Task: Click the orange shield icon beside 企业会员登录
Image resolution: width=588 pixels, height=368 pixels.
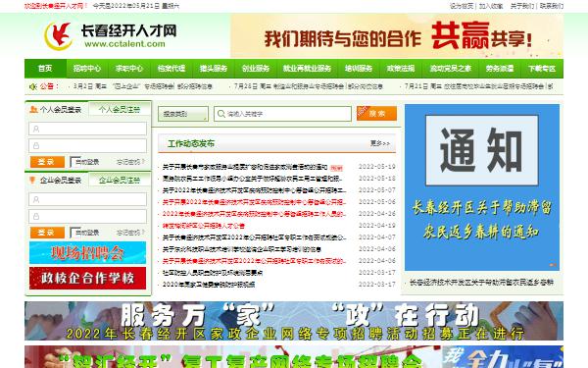Action: (32, 180)
